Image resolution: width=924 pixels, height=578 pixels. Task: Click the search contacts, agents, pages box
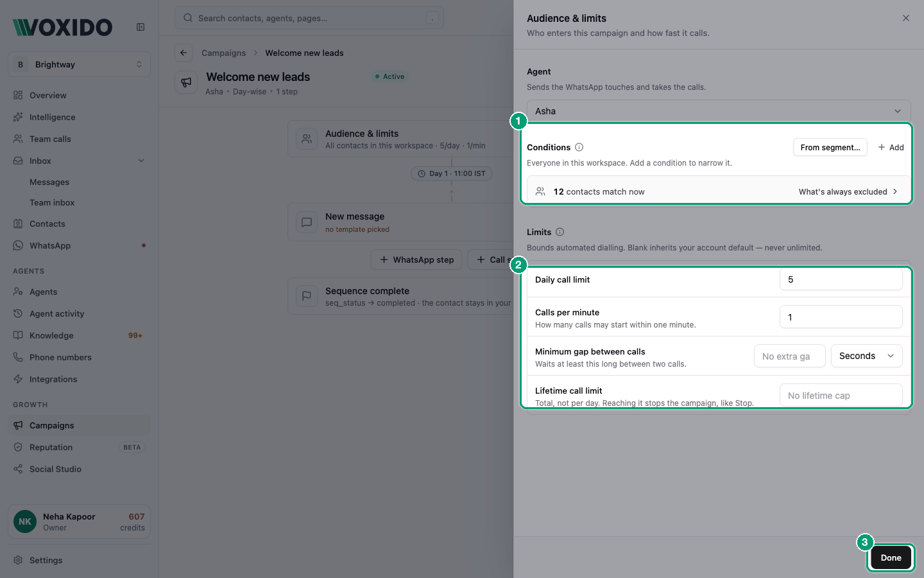point(309,18)
